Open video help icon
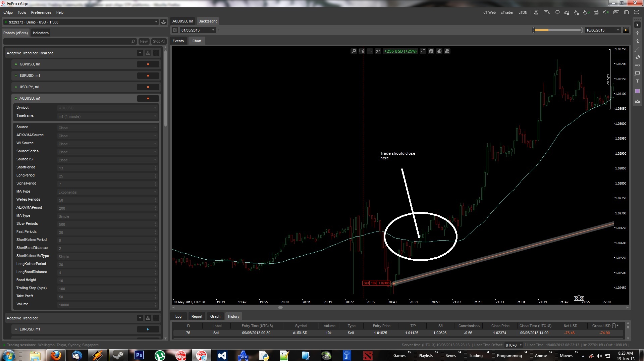This screenshot has width=644, height=362. pos(547,12)
